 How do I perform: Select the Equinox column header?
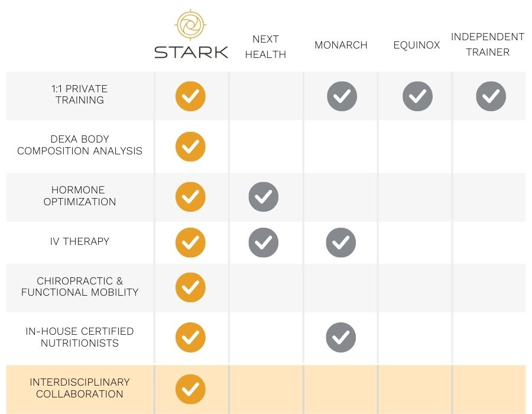pos(417,45)
